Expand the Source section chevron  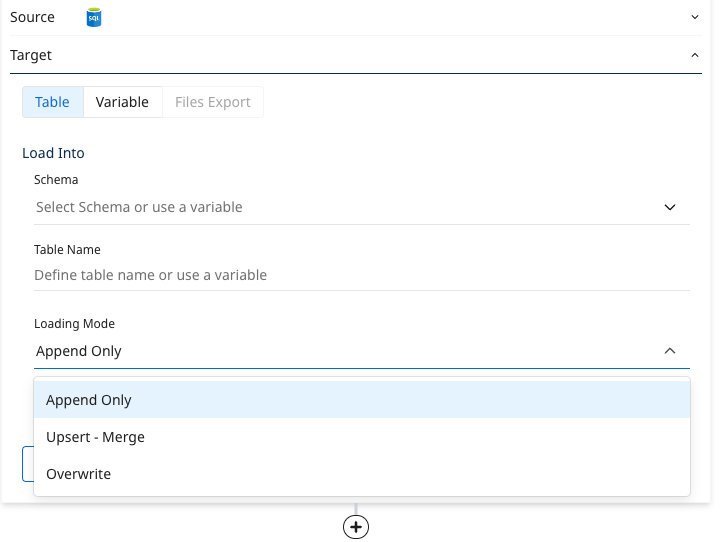tap(695, 17)
